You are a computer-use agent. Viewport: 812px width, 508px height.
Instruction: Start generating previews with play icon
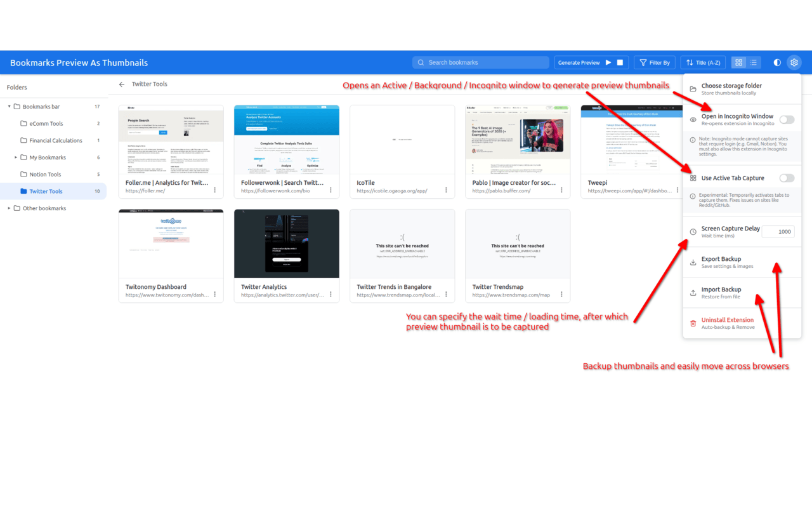tap(608, 62)
